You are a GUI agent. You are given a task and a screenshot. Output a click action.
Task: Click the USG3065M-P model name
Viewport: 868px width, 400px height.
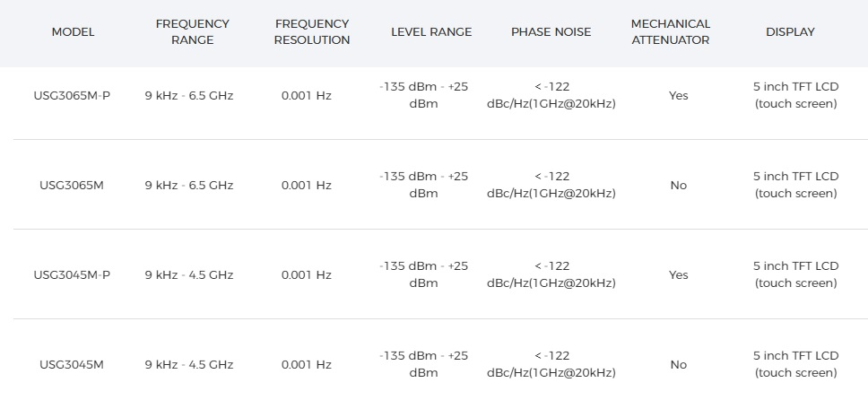(72, 95)
